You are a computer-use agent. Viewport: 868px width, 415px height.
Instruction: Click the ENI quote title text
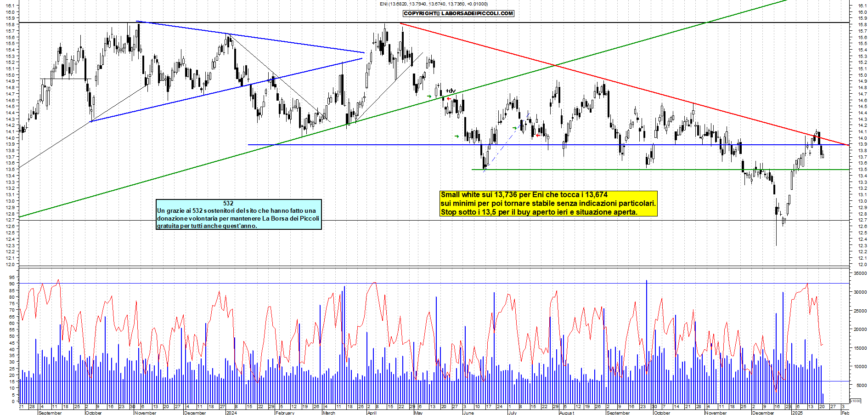(x=434, y=4)
